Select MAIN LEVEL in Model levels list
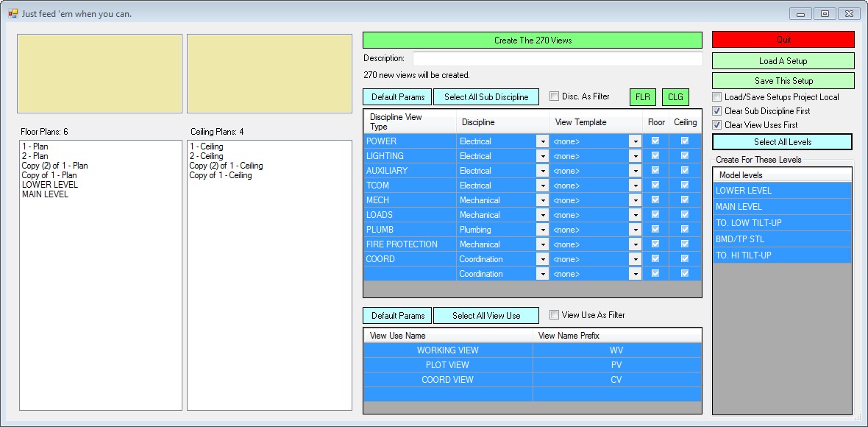The width and height of the screenshot is (868, 427). tap(782, 207)
